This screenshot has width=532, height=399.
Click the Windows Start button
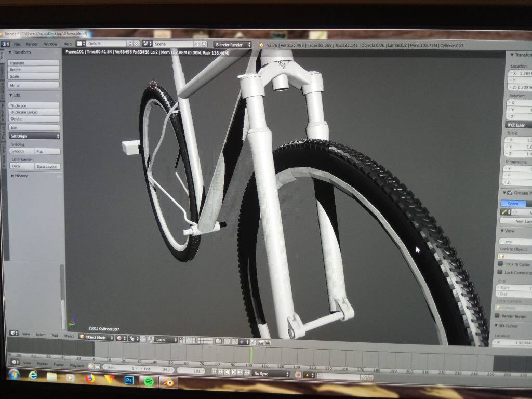pyautogui.click(x=14, y=374)
